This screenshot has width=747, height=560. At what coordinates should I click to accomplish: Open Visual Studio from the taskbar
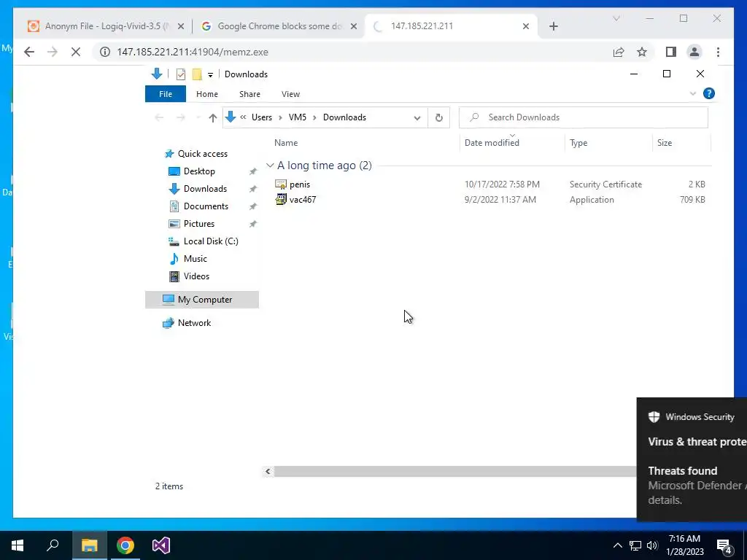pyautogui.click(x=161, y=545)
